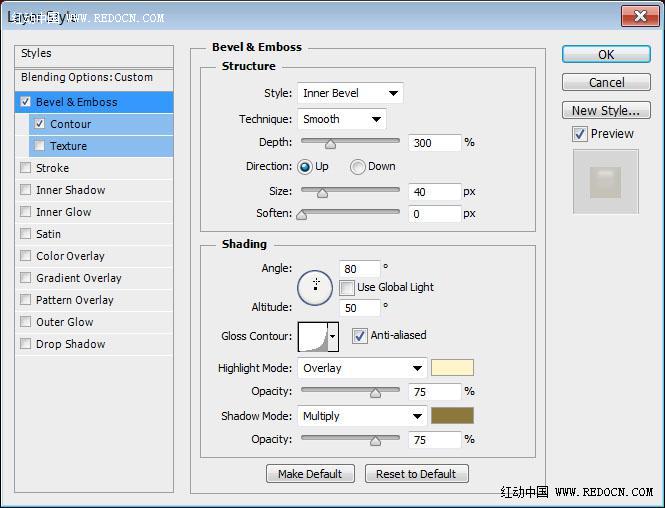The height and width of the screenshot is (508, 665).
Task: Open the Shadow Mode dropdown (Multiply)
Action: pyautogui.click(x=362, y=416)
